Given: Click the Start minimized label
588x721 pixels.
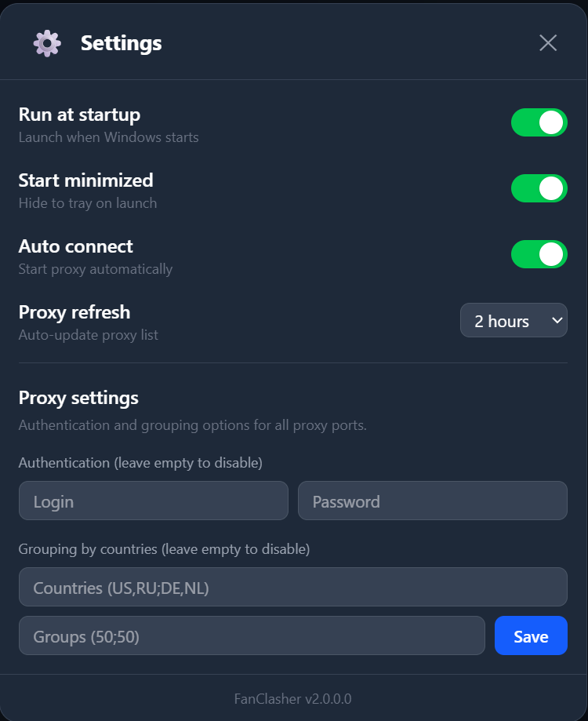Looking at the screenshot, I should (x=85, y=180).
